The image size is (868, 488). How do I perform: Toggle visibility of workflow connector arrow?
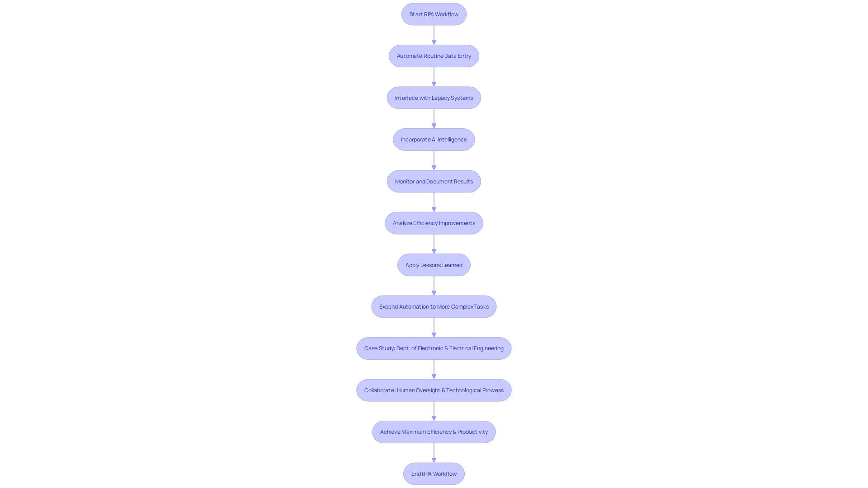pyautogui.click(x=434, y=34)
